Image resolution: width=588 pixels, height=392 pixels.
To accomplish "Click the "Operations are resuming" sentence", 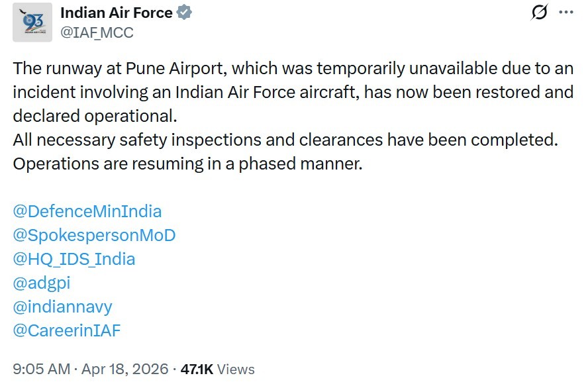I will point(187,164).
